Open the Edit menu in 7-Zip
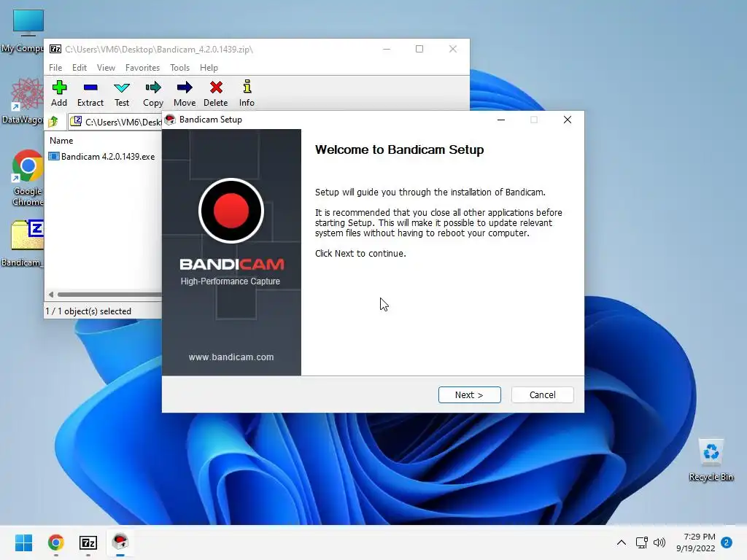 pos(79,68)
